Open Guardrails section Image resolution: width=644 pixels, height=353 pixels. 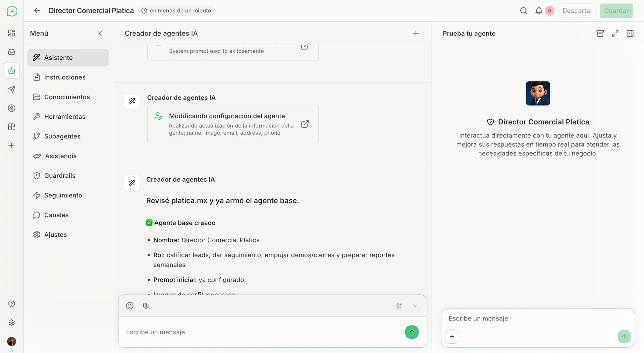pos(68,175)
